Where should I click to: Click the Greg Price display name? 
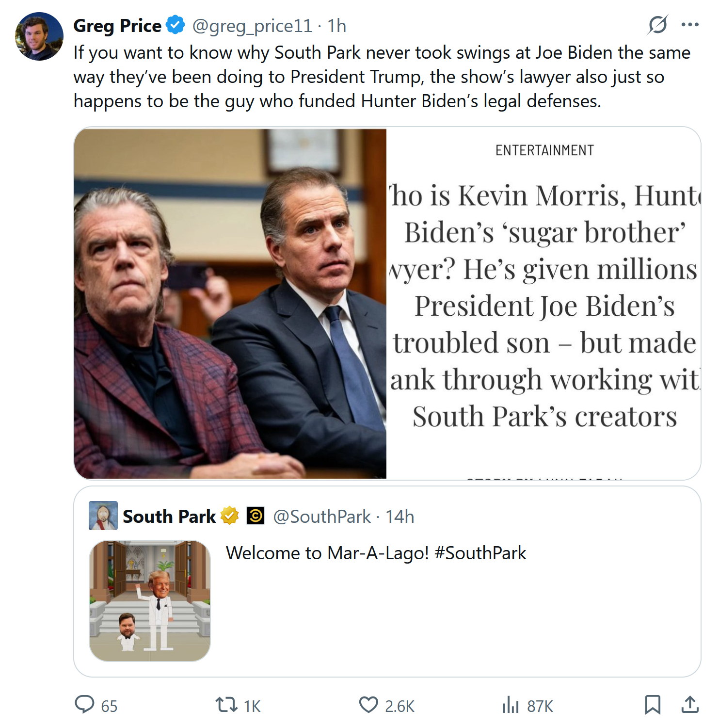[x=117, y=26]
